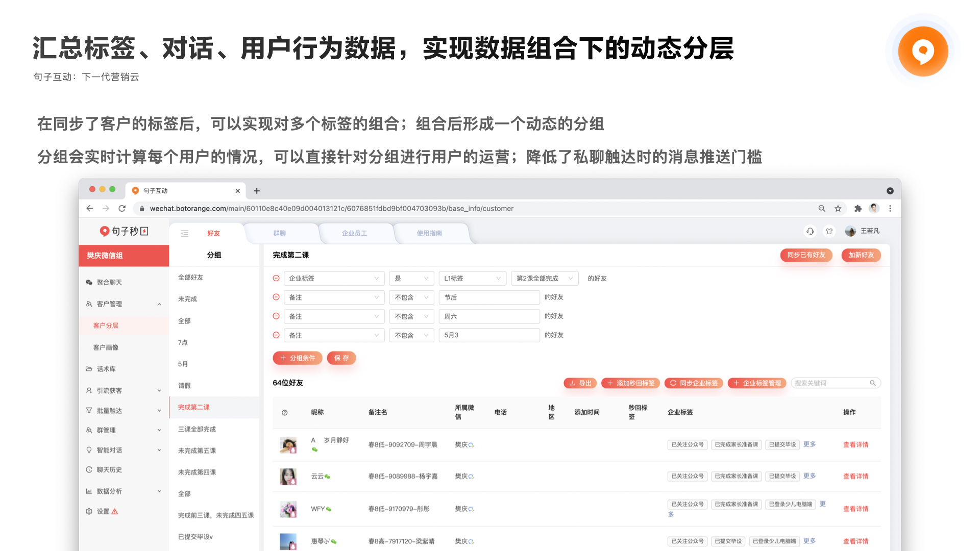Switch to the 使用指南 tab

429,233
